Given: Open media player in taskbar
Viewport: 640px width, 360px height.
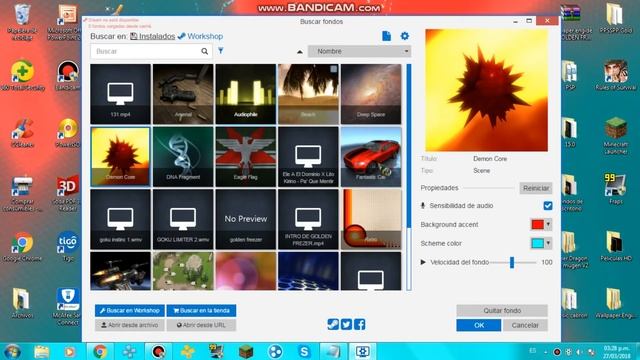Looking at the screenshot, I should [70, 351].
